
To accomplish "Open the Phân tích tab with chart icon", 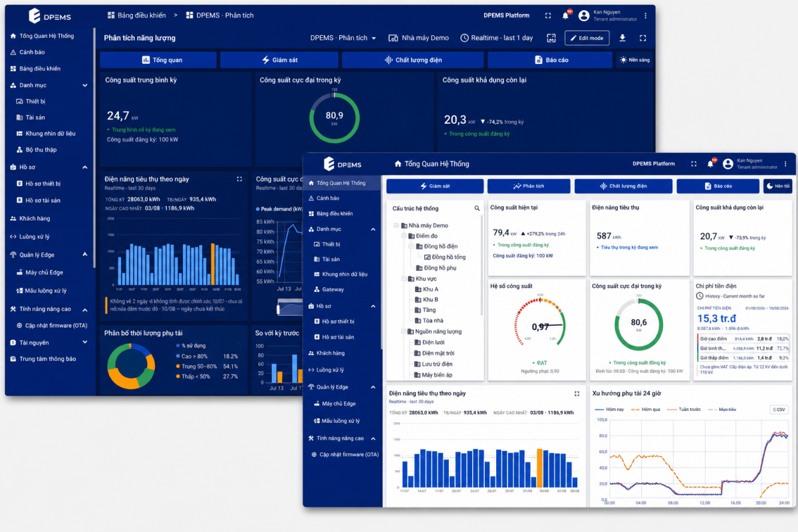I will coord(528,186).
